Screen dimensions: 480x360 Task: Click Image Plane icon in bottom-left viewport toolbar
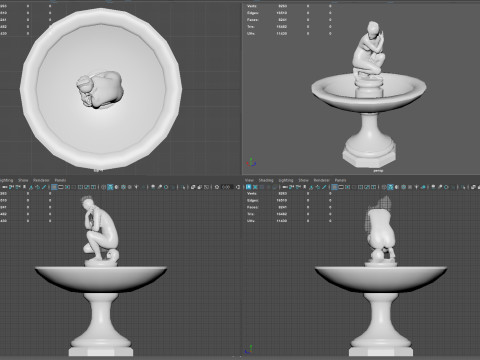point(31,187)
